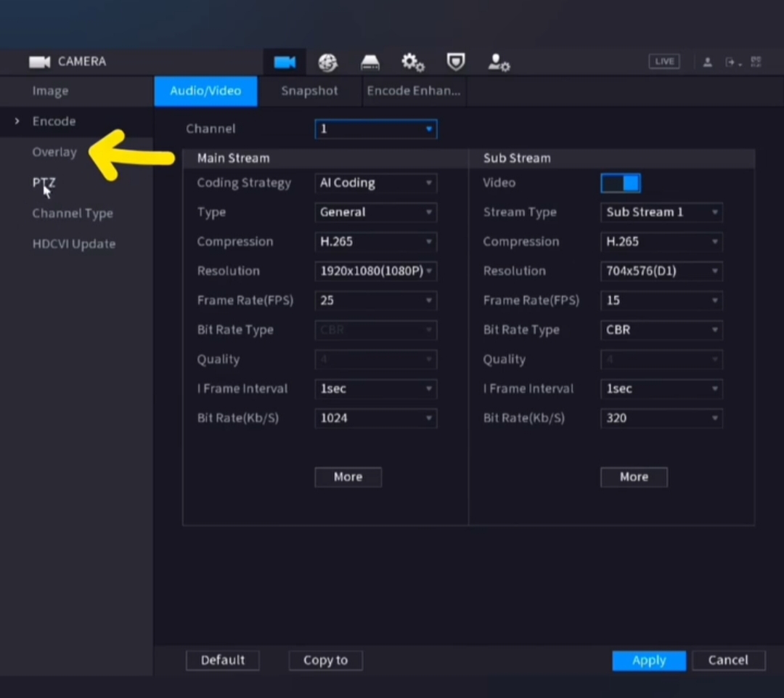784x698 pixels.
Task: Open the Storage drive icon
Action: tap(370, 62)
